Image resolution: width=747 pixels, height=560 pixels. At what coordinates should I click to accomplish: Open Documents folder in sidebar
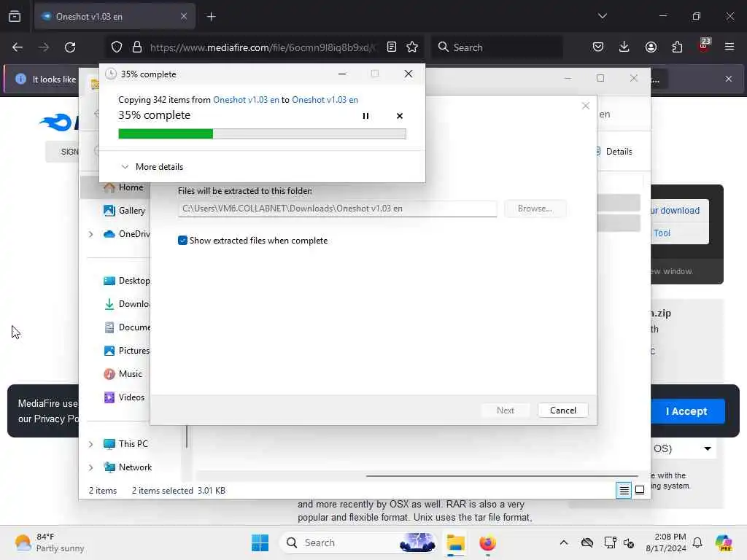[x=126, y=327]
